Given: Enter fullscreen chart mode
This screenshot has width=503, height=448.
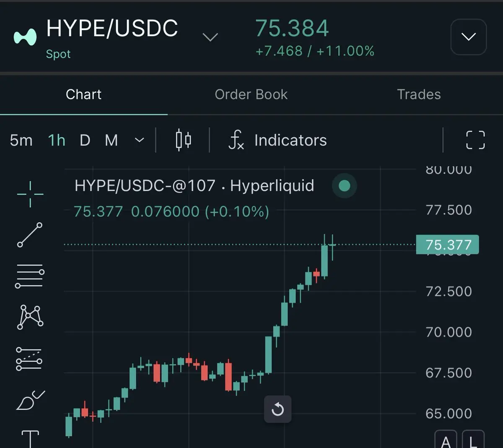Looking at the screenshot, I should pos(476,140).
